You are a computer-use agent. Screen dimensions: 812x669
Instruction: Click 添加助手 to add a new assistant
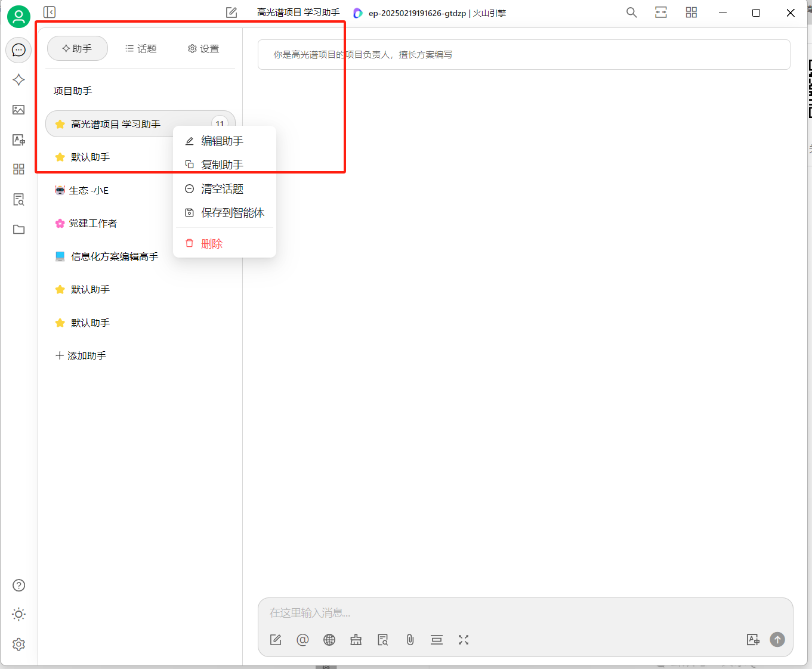(x=81, y=355)
